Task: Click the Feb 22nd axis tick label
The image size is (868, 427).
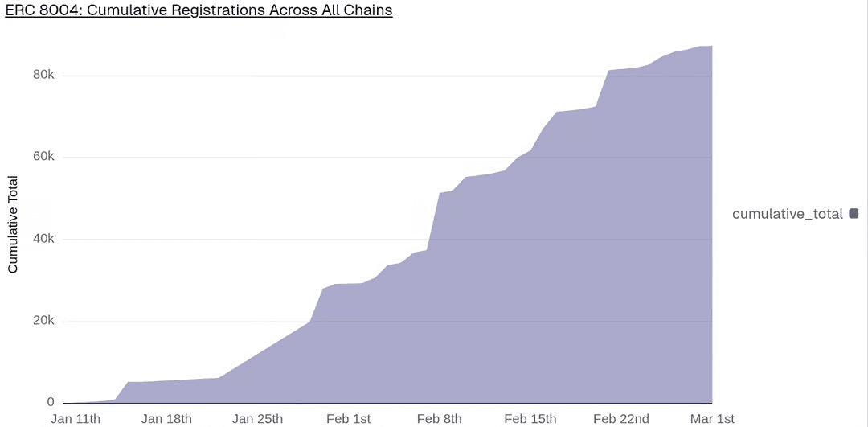Action: (620, 419)
